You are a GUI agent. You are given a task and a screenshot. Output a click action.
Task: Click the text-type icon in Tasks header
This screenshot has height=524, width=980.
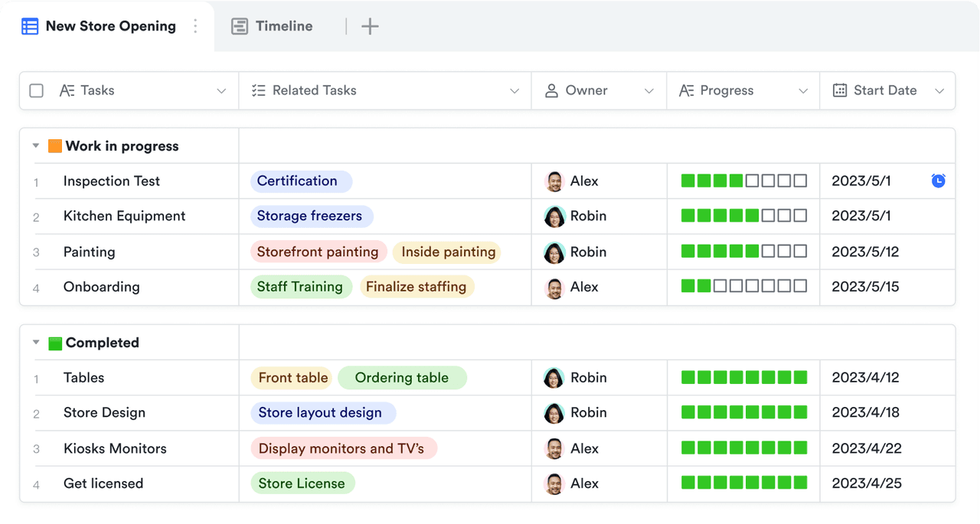click(67, 90)
